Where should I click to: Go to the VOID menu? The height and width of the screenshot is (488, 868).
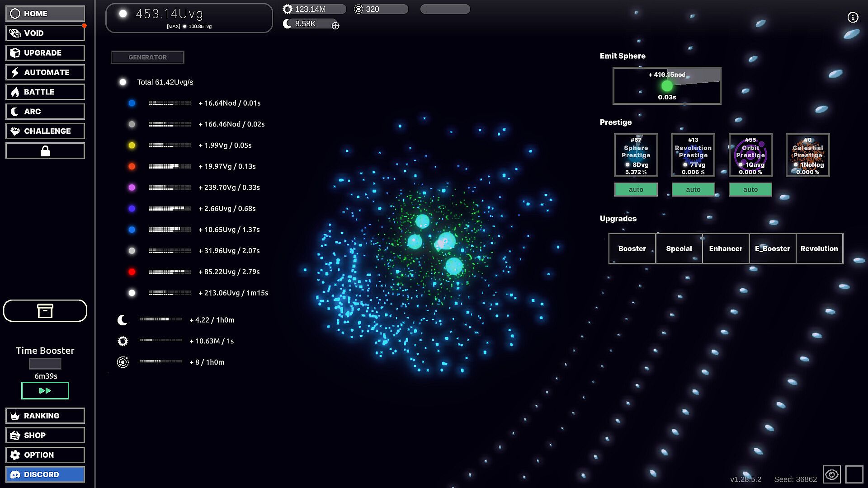tap(45, 33)
